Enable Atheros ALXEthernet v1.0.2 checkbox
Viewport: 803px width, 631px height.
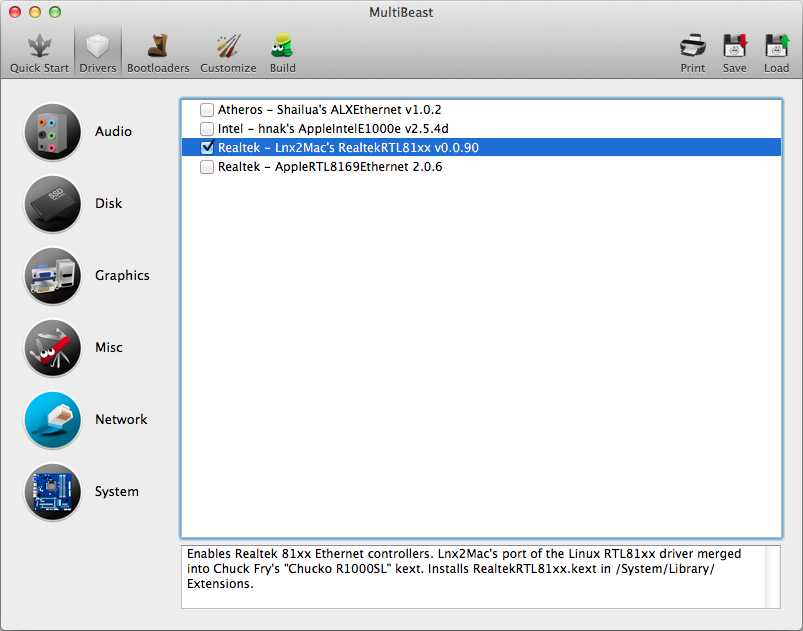pos(207,110)
